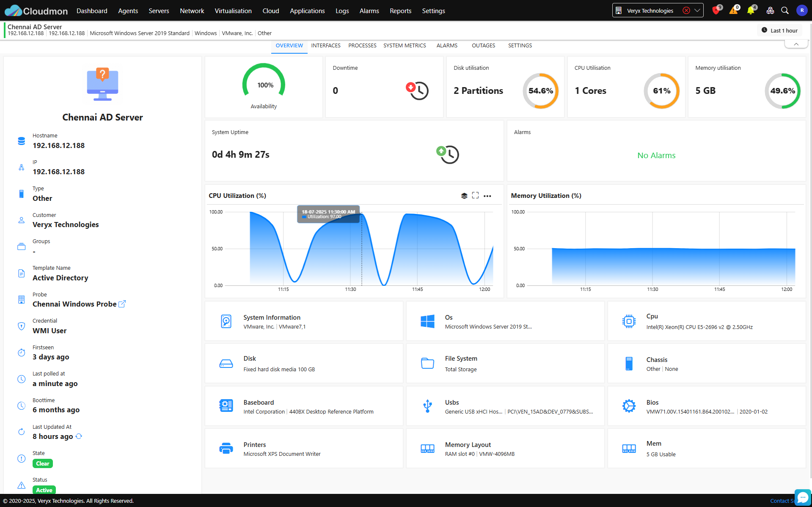Select the OVERVIEW tab
The image size is (812, 507).
pos(289,45)
